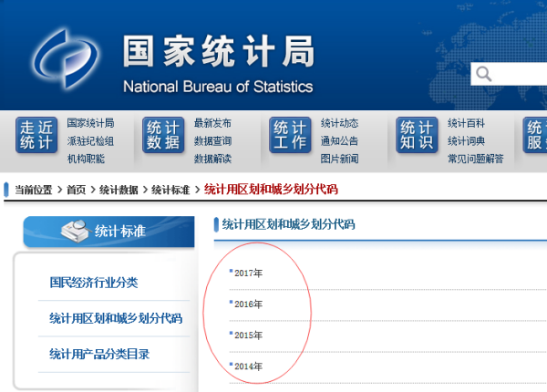Screen dimensions: 547x392
Task: Select the 2015年 entry
Action: pos(248,335)
